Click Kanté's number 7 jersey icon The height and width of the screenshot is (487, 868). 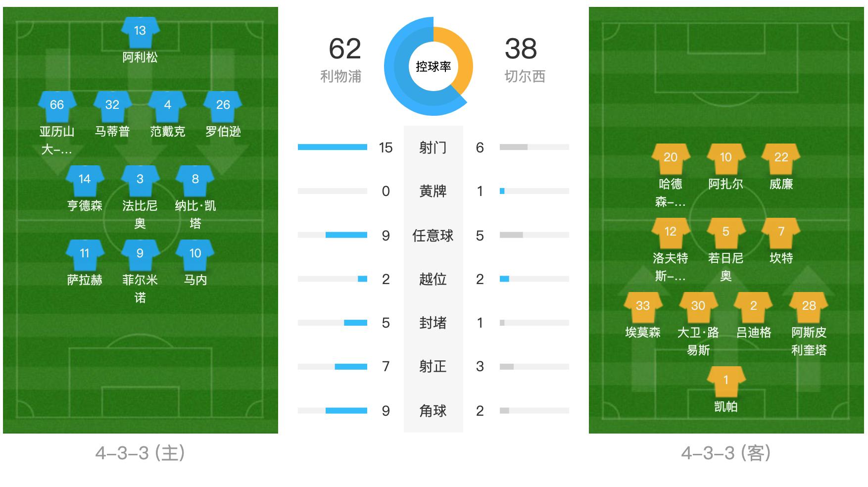781,232
